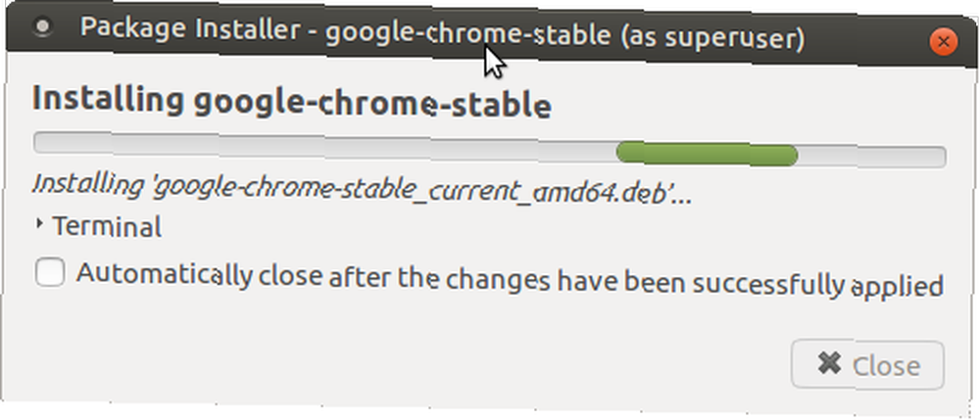Image resolution: width=980 pixels, height=420 pixels.
Task: Toggle auto-close via its label text
Action: tap(510, 278)
